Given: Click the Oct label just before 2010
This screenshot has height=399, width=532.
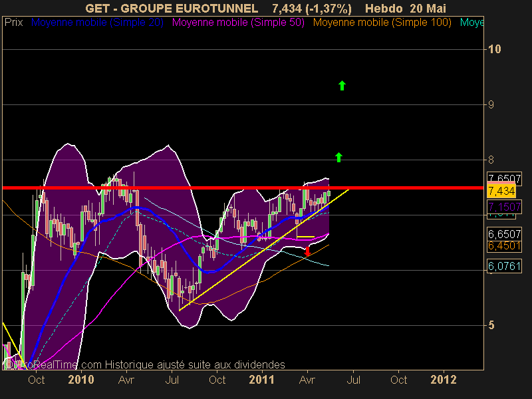Looking at the screenshot, I should 37,380.
